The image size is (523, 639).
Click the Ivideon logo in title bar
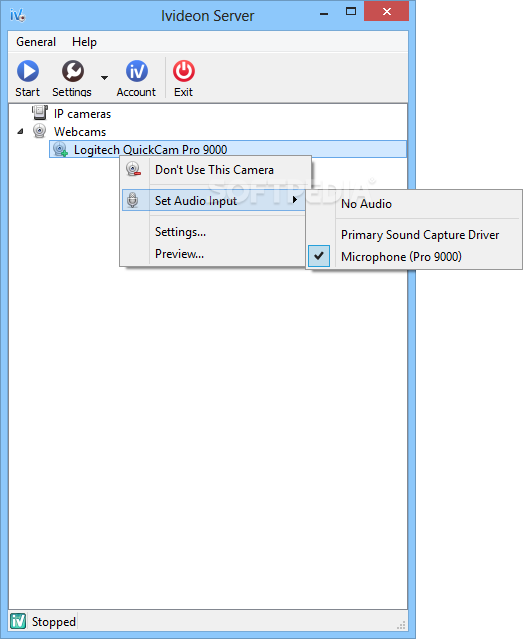18,15
